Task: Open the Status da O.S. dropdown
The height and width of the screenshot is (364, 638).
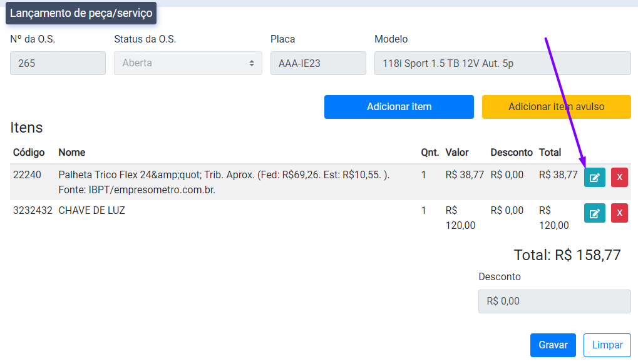Action: 188,63
